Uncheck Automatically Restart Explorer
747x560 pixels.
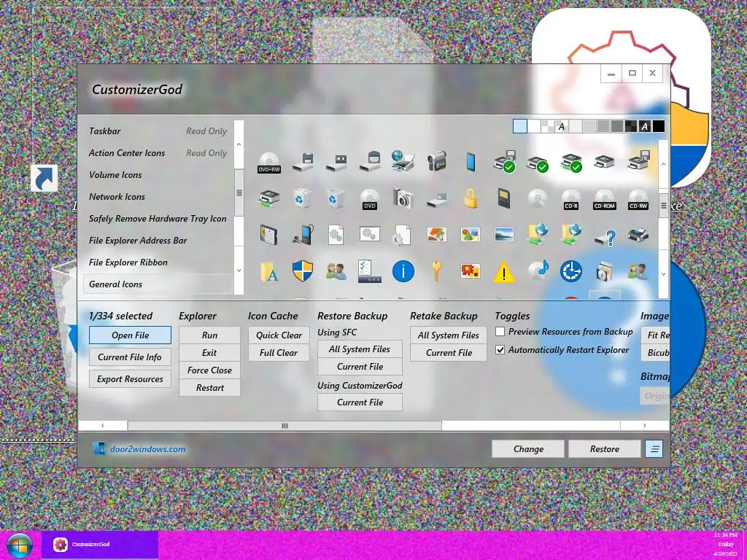[x=500, y=349]
